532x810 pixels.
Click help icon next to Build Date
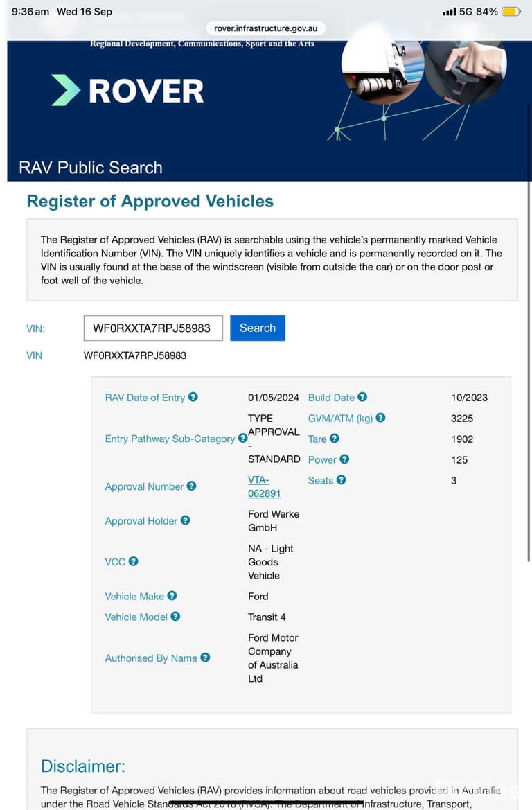[362, 397]
